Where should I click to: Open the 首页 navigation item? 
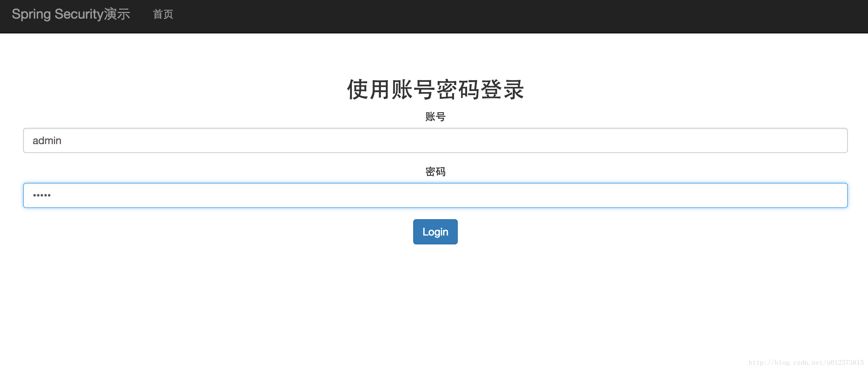(163, 14)
